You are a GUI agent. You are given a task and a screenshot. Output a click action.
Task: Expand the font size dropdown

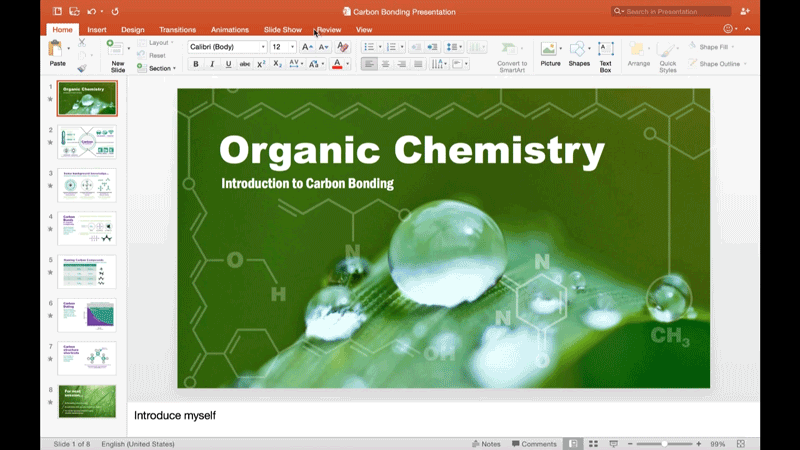(x=292, y=47)
